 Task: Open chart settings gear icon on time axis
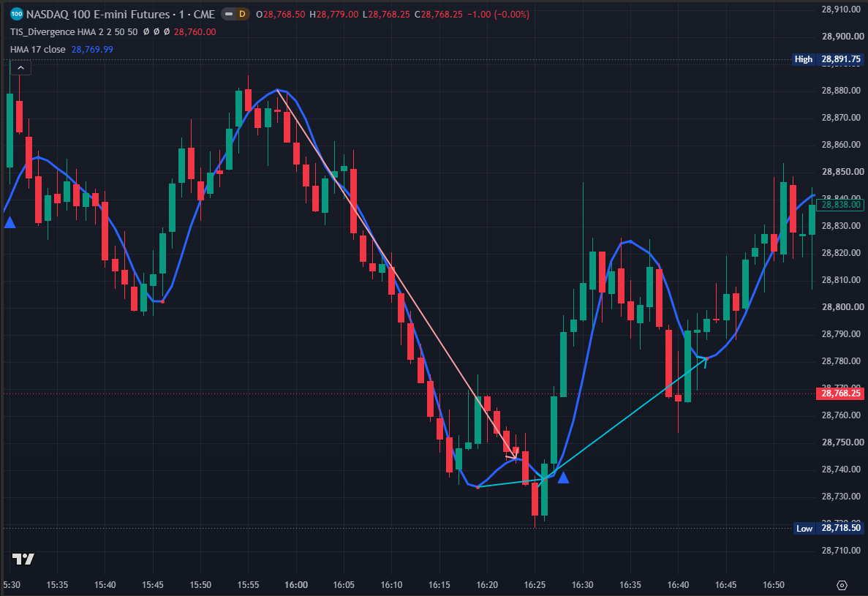click(x=842, y=585)
